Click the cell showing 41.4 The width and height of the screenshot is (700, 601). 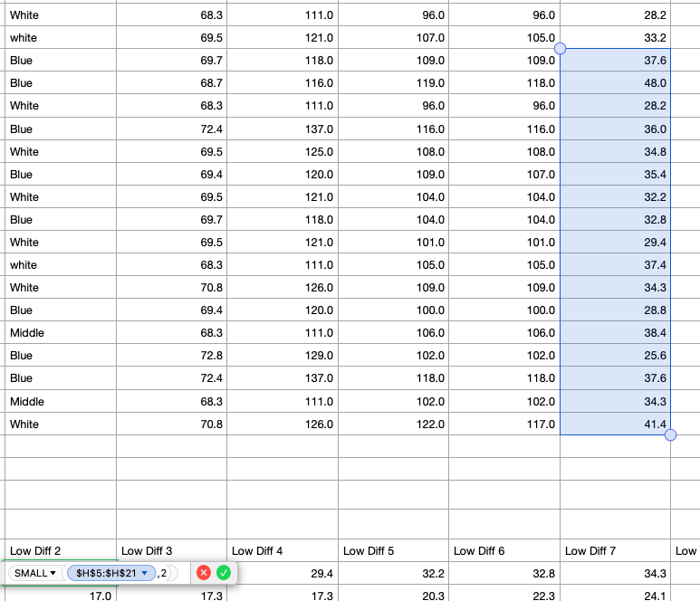[615, 424]
